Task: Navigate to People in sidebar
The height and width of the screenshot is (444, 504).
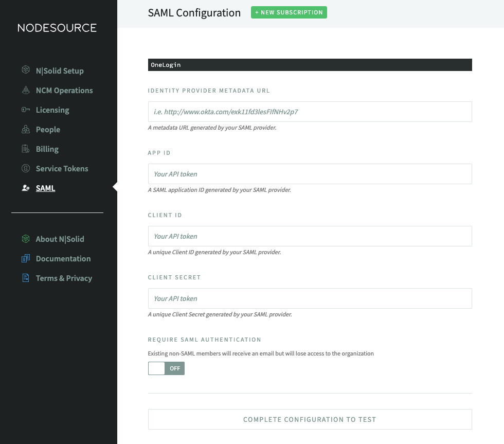Action: 48,130
